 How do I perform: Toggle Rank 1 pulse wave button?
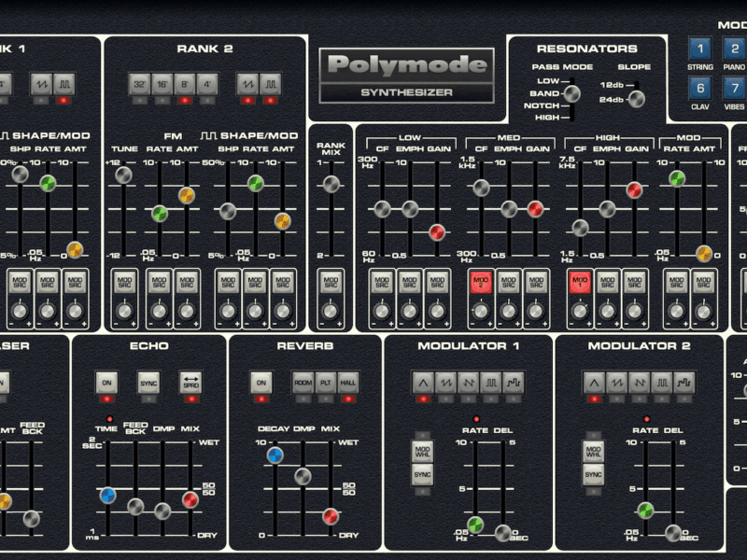pos(63,84)
